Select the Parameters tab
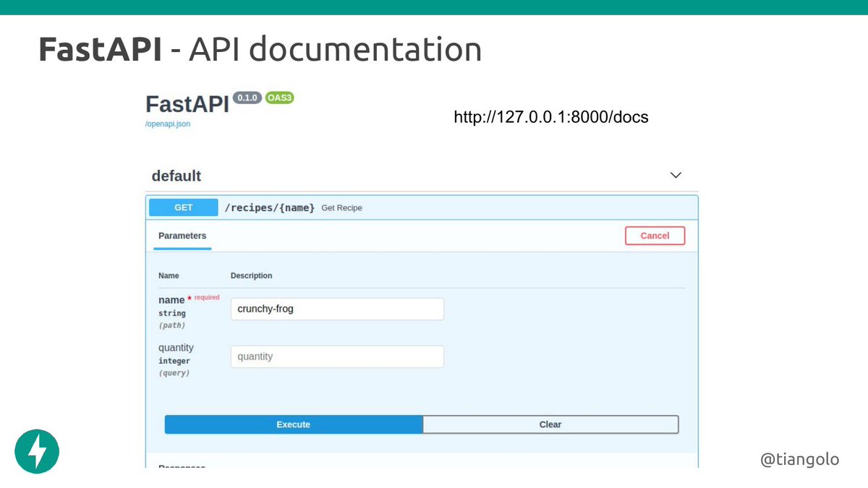The width and height of the screenshot is (868, 488). [182, 236]
